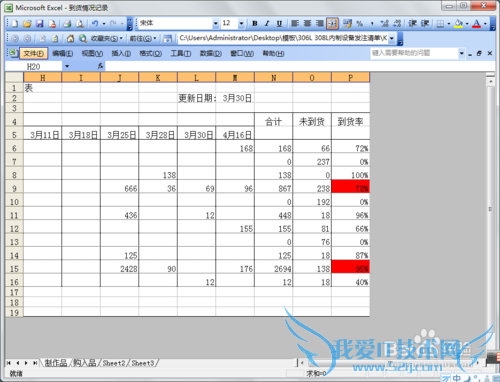Open the 文件(F) menu
The width and height of the screenshot is (500, 382).
(33, 53)
